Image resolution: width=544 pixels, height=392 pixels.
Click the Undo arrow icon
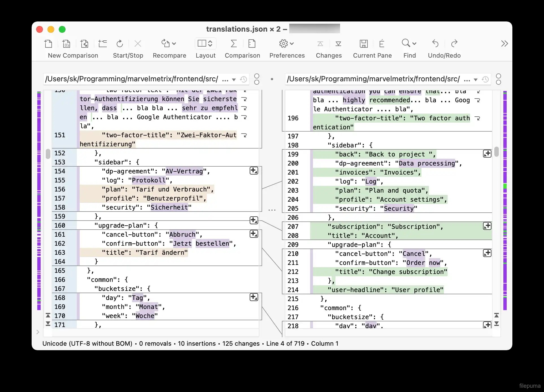tap(435, 43)
